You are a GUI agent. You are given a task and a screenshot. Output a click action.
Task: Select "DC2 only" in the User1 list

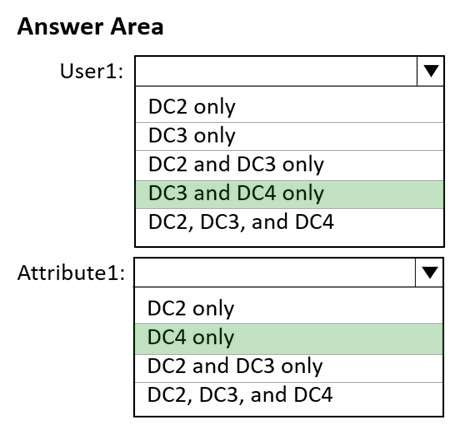tap(289, 107)
